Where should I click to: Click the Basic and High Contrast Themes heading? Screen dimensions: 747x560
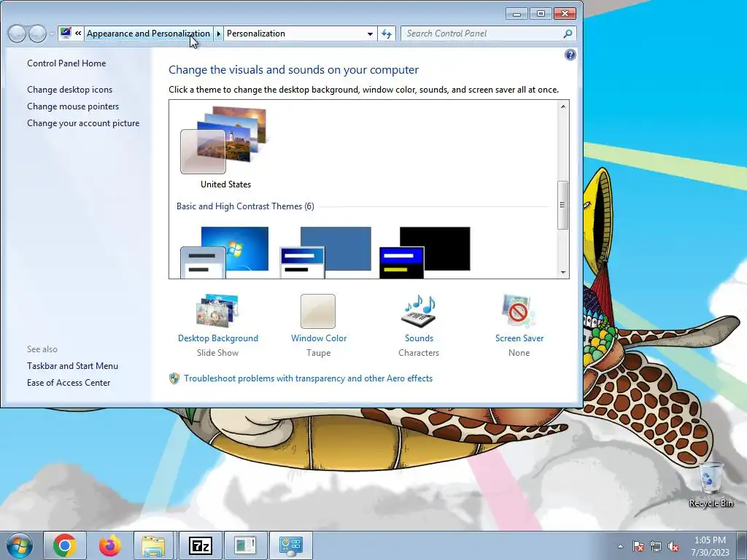[x=245, y=206]
